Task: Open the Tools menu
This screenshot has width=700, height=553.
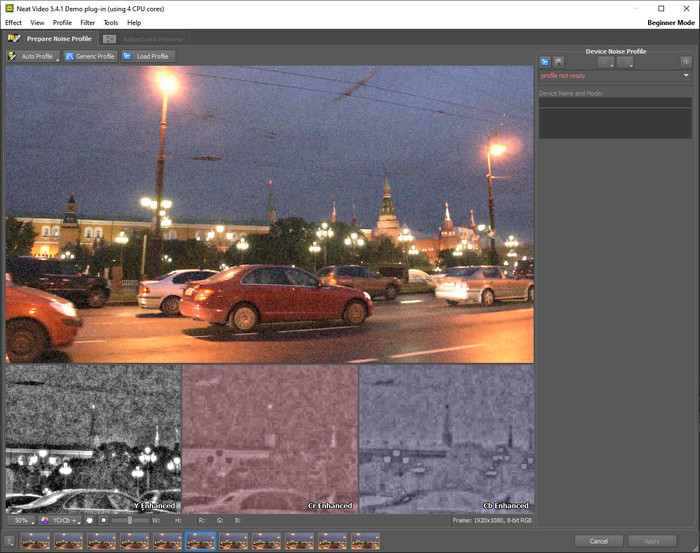Action: tap(111, 23)
